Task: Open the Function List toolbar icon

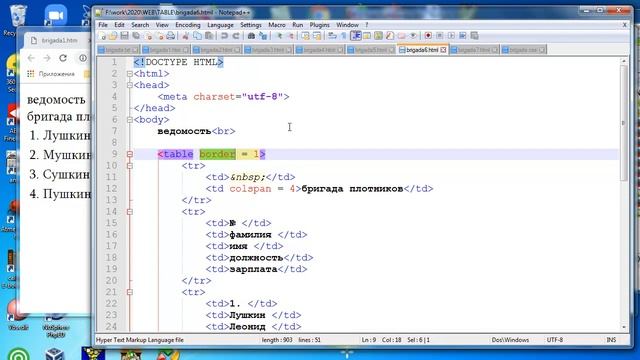Action: coord(389,36)
